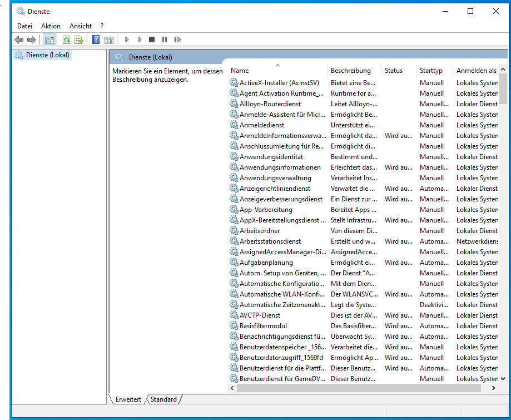Viewport: 511px width, 420px height.
Task: Click the Forward arrow in the toolbar
Action: [x=32, y=39]
